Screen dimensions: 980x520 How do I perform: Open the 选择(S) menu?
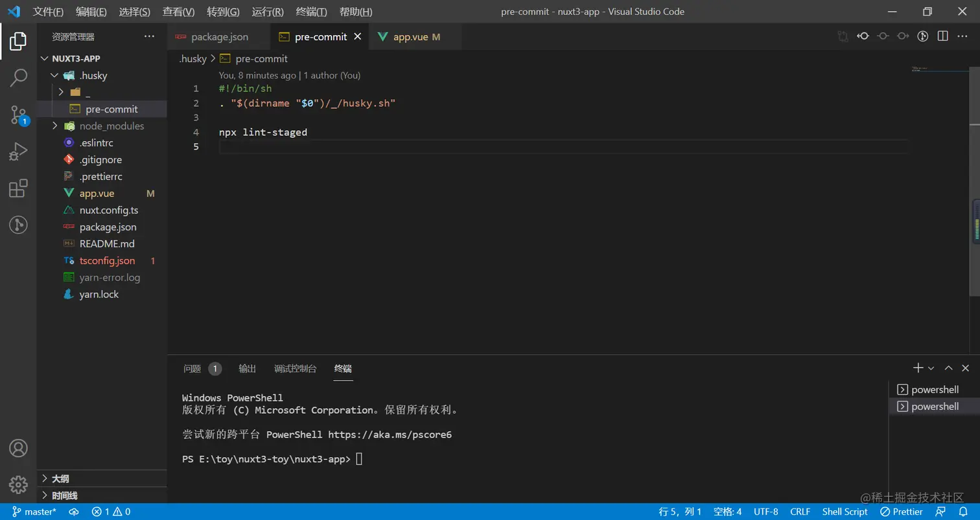135,12
